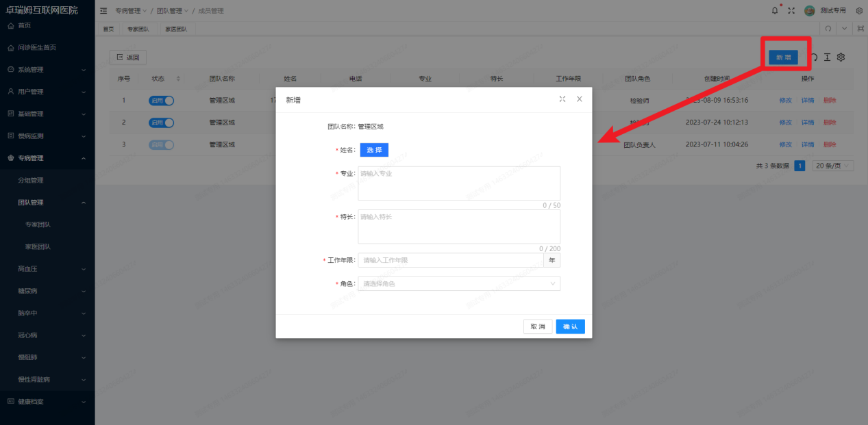Click the table row density icon

[827, 57]
